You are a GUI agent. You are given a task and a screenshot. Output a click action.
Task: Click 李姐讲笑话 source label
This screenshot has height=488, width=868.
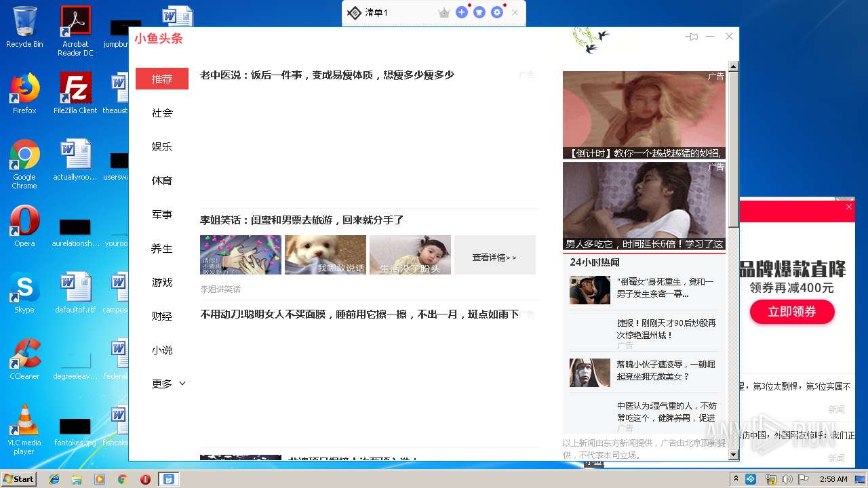click(220, 289)
